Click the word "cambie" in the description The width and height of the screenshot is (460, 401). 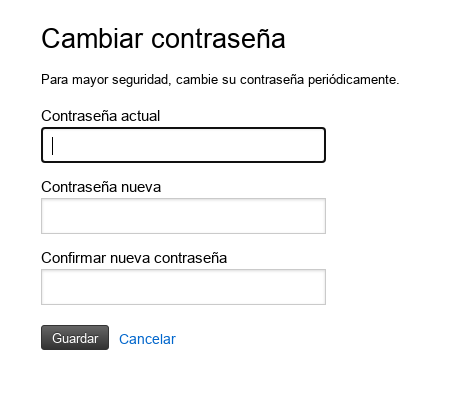click(197, 80)
